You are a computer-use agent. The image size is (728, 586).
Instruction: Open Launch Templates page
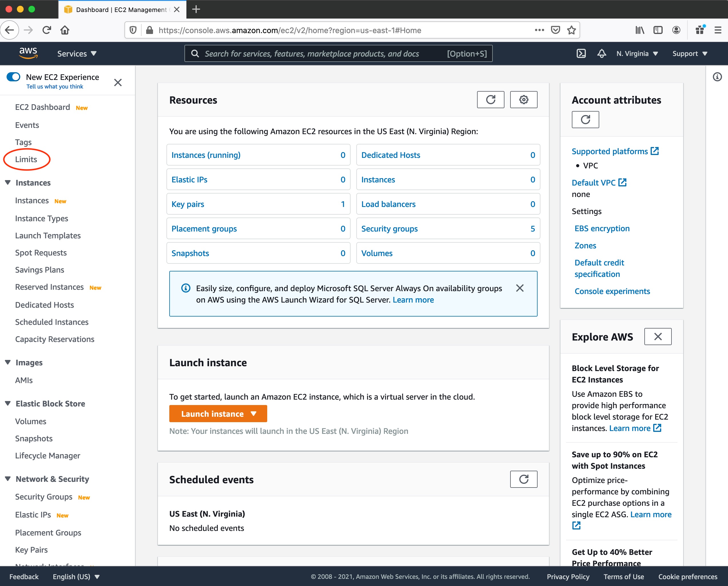pos(48,235)
